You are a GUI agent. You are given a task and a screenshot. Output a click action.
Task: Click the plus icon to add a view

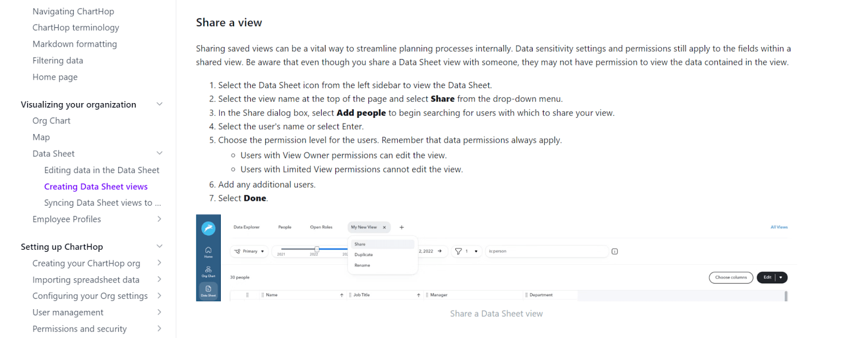click(401, 227)
